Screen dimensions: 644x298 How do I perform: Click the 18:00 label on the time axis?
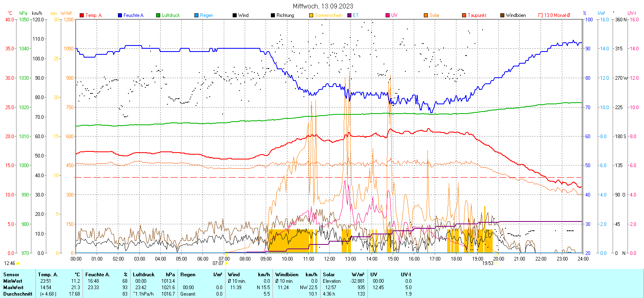456,259
